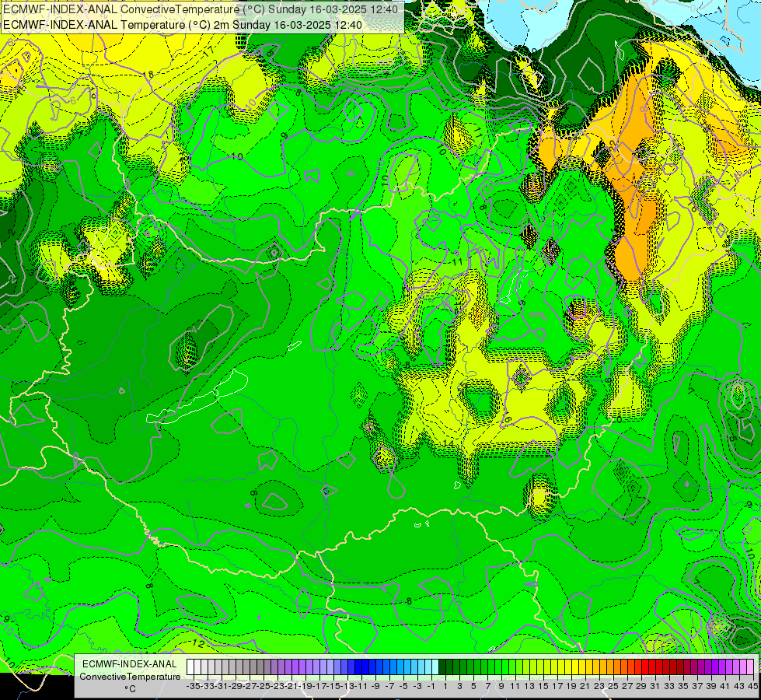Click the contour label 18 on the map

148,75
